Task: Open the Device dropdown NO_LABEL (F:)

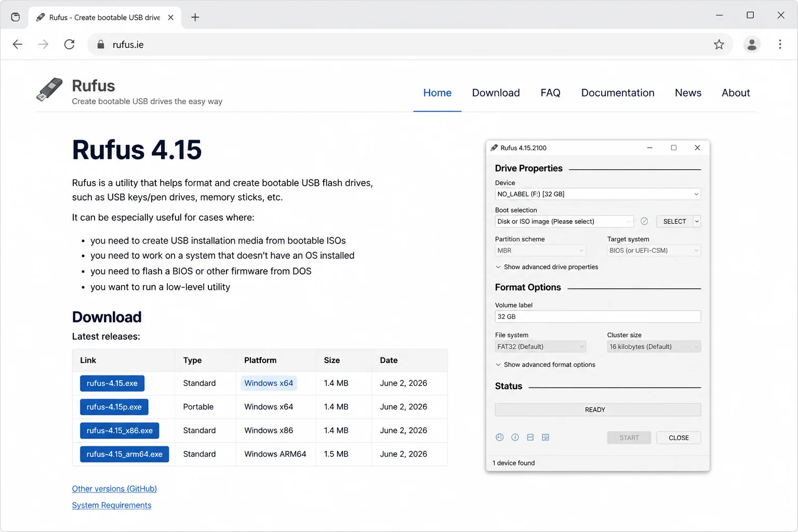Action: click(x=597, y=194)
